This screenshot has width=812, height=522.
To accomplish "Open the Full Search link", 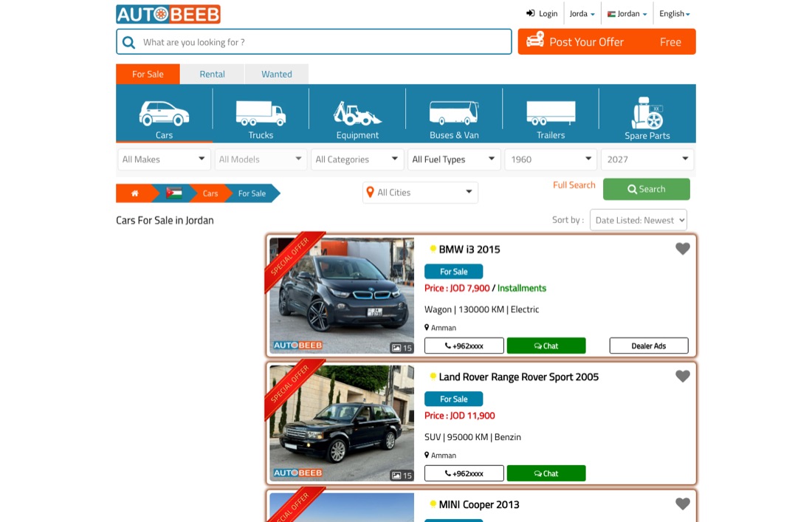I will click(574, 185).
